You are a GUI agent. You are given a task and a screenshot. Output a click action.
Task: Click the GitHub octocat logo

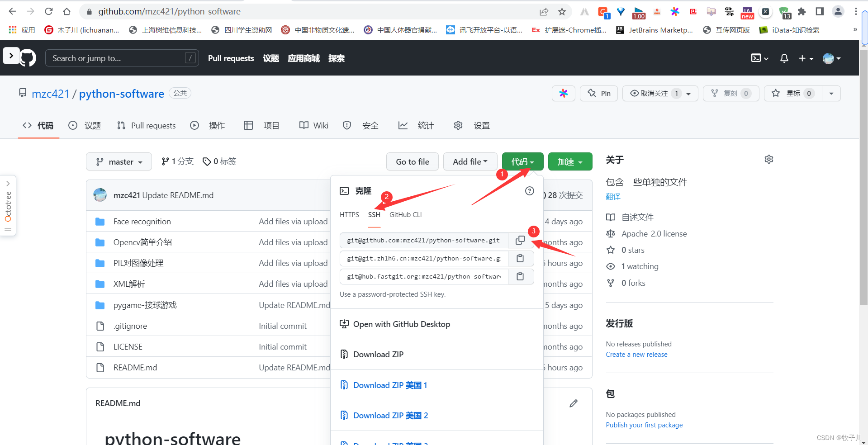pos(27,58)
